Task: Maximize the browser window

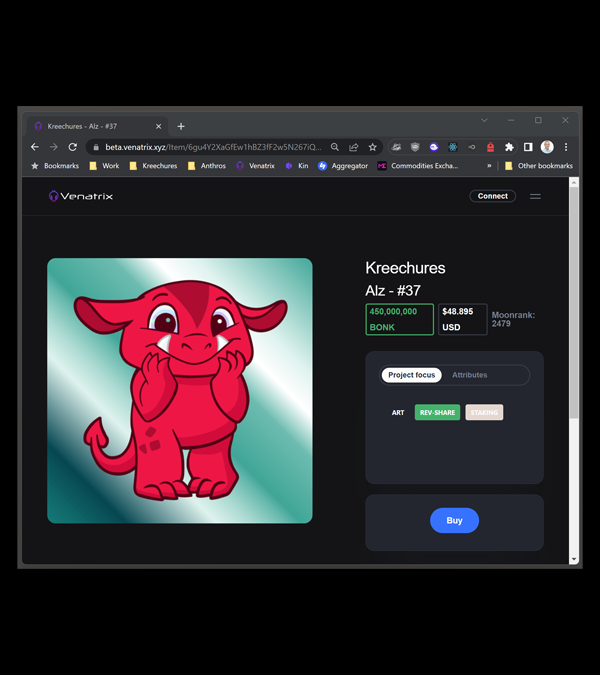Action: 538,121
